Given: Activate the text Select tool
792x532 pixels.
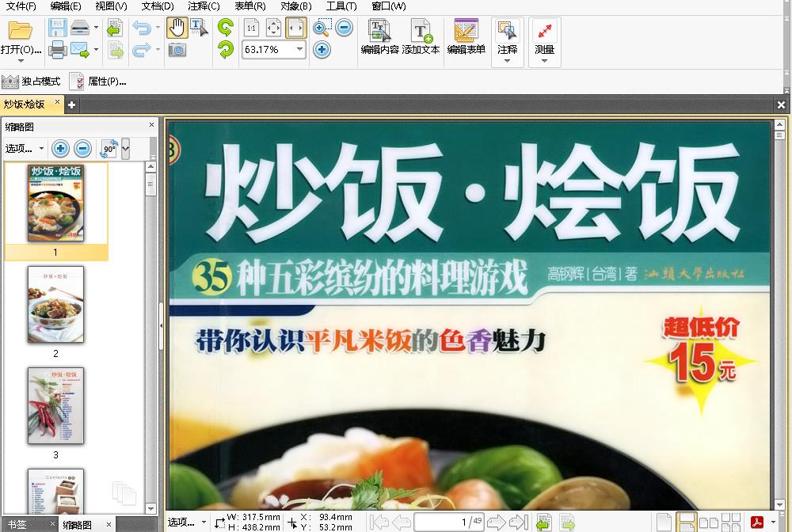Looking at the screenshot, I should pos(198,28).
